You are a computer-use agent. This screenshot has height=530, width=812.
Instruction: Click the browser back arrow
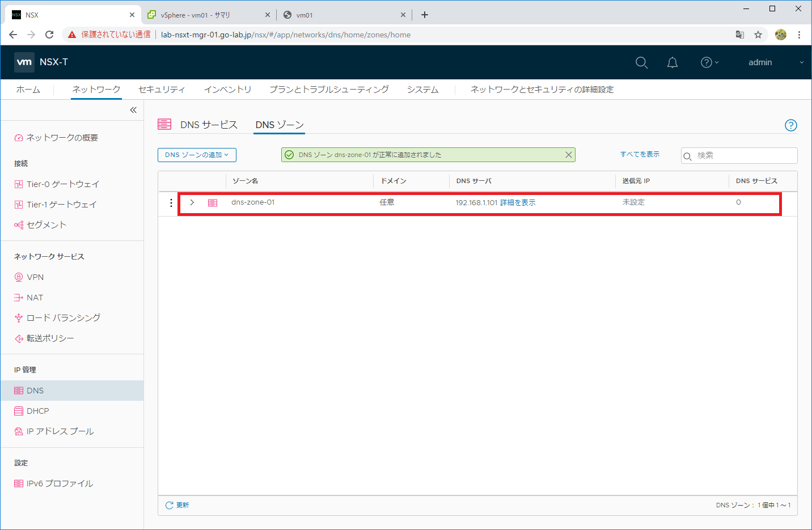pos(13,35)
